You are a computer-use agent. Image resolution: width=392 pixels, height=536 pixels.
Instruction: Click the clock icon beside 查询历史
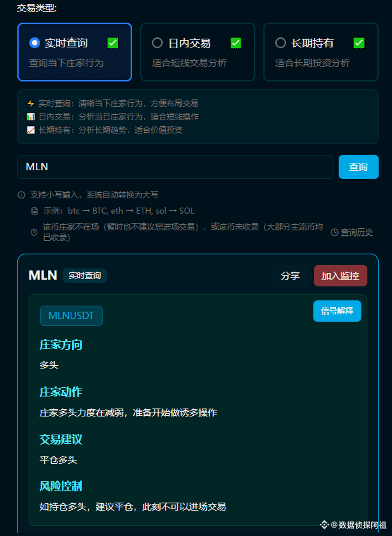(x=335, y=232)
